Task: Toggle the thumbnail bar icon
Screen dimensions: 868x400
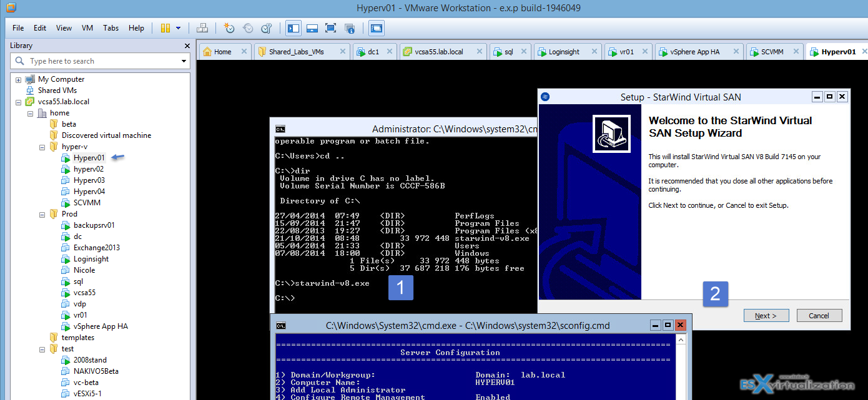Action: click(312, 28)
